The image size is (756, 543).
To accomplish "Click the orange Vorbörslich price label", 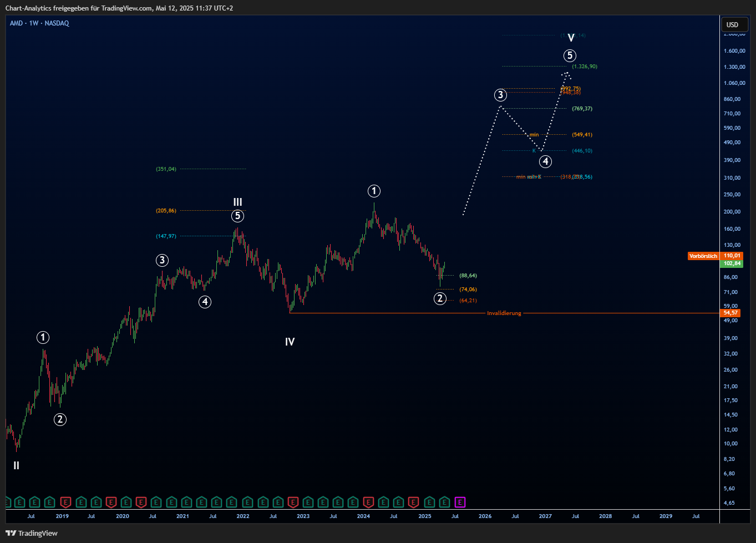I will tap(703, 256).
